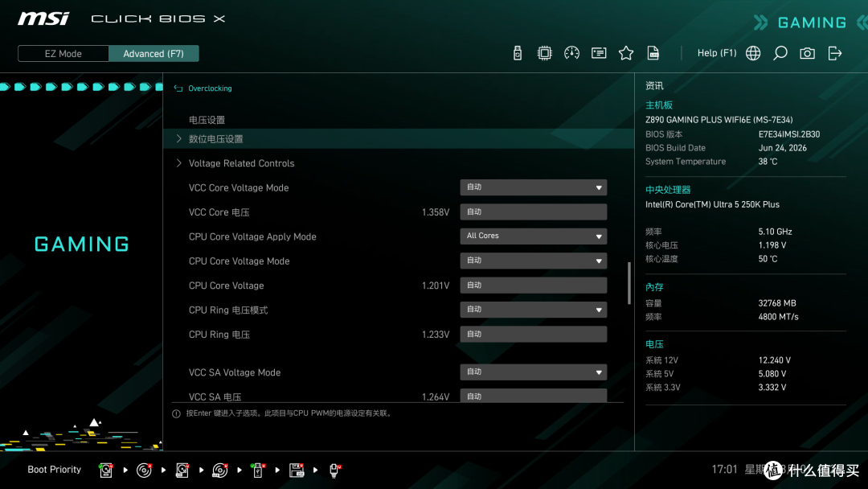
Task: Select USB hard disk boot device without check
Action: pos(182,471)
